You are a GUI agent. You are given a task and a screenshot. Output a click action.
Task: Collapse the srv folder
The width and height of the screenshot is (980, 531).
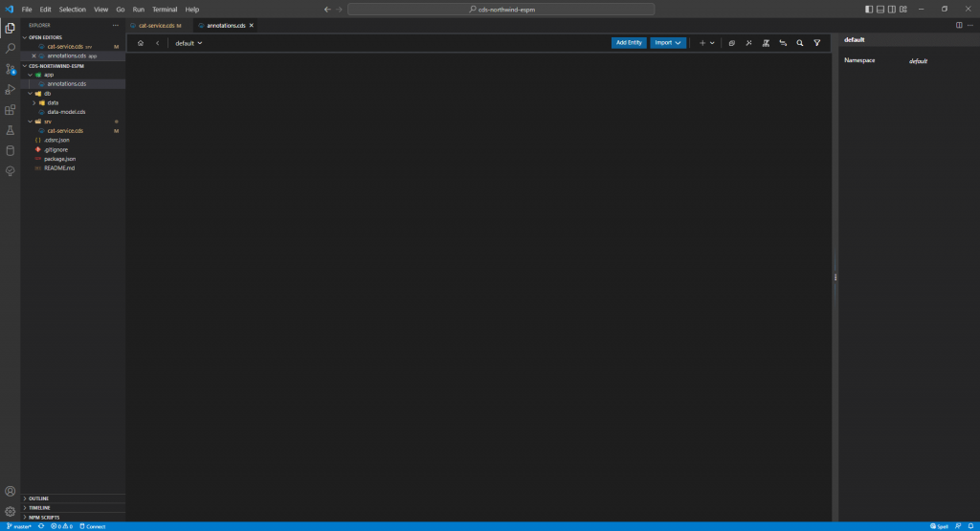pos(30,122)
